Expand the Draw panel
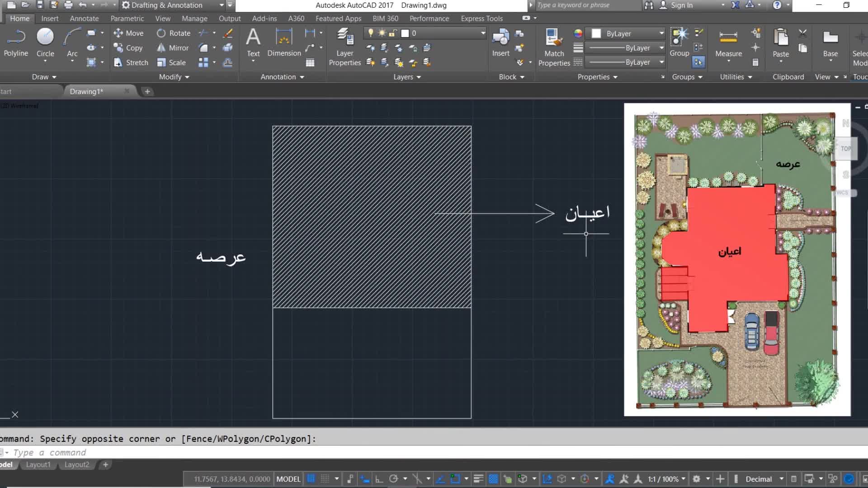Viewport: 868px width, 488px height. pos(44,77)
